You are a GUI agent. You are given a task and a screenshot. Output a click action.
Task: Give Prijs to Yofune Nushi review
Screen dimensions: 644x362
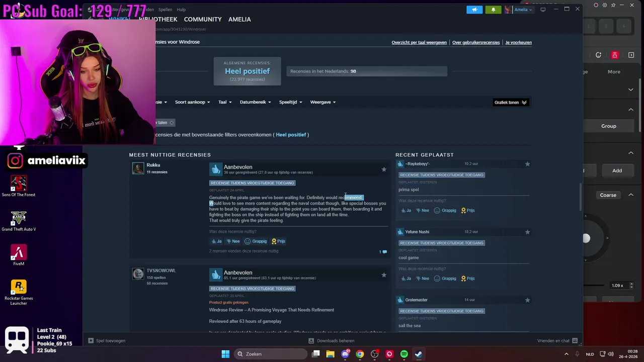[x=468, y=279]
